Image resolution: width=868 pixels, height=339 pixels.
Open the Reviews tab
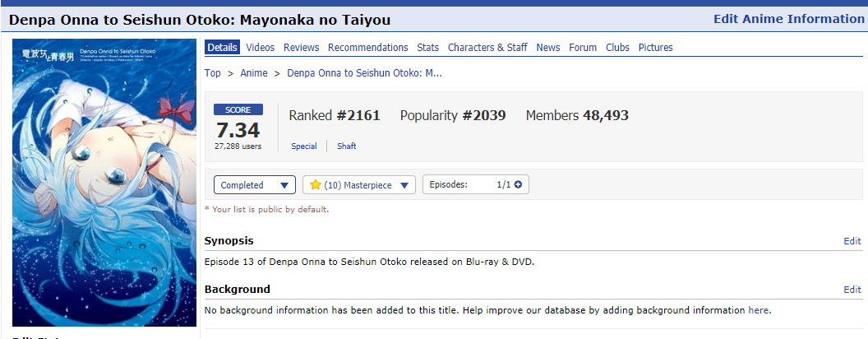[x=301, y=48]
